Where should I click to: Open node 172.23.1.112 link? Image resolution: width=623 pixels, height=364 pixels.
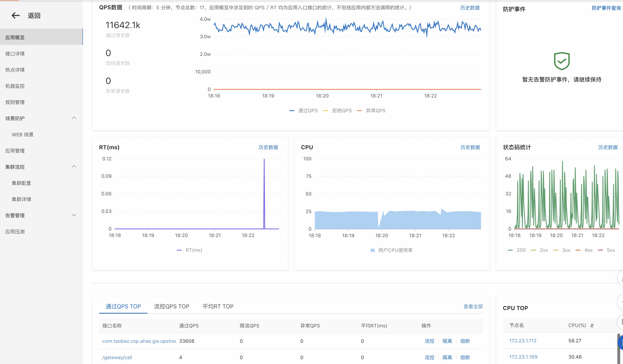click(x=523, y=341)
